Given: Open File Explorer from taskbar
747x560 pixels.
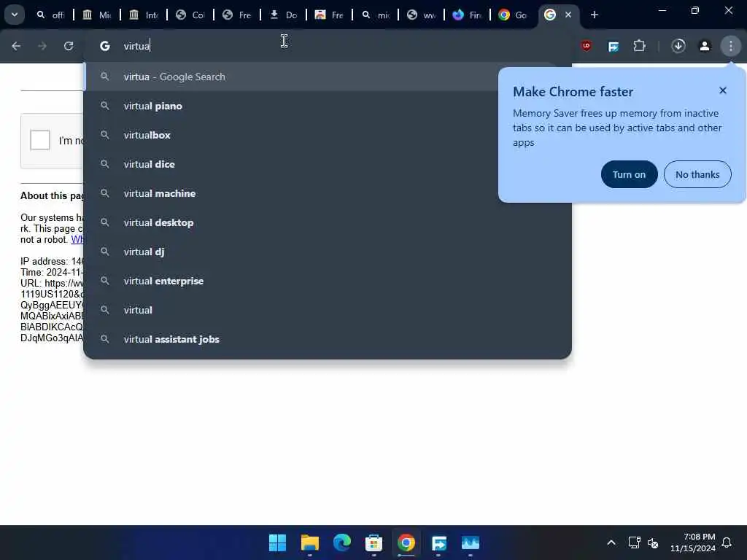Looking at the screenshot, I should (x=309, y=542).
